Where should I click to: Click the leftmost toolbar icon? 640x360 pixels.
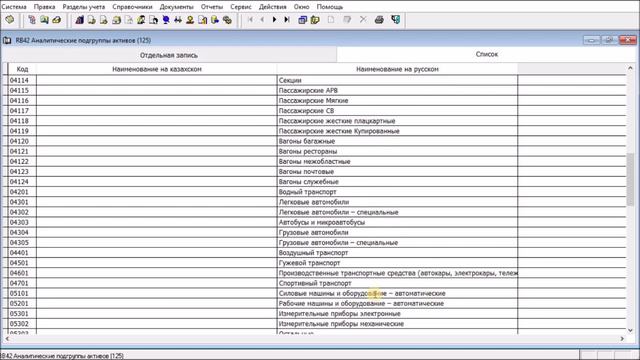(9, 20)
